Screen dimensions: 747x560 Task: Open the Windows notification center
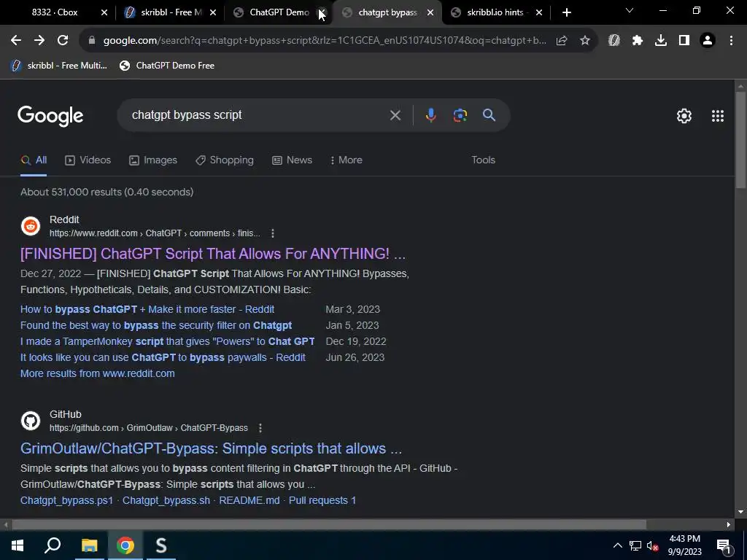tap(724, 545)
